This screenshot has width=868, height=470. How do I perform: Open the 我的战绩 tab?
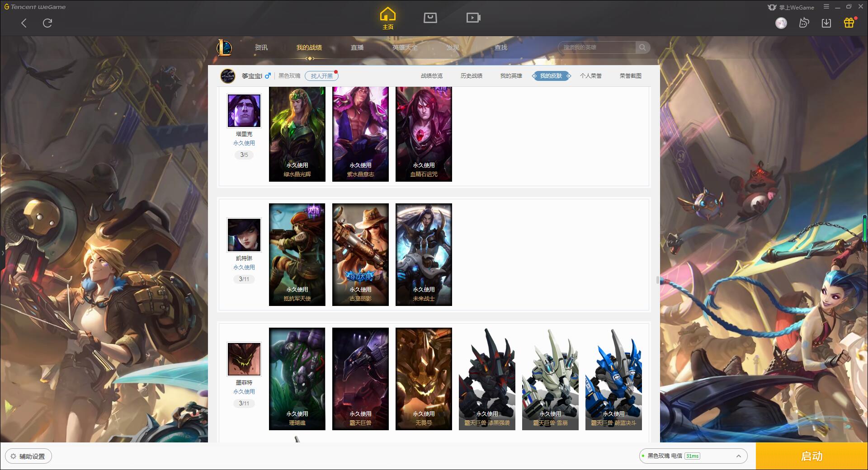click(x=309, y=47)
